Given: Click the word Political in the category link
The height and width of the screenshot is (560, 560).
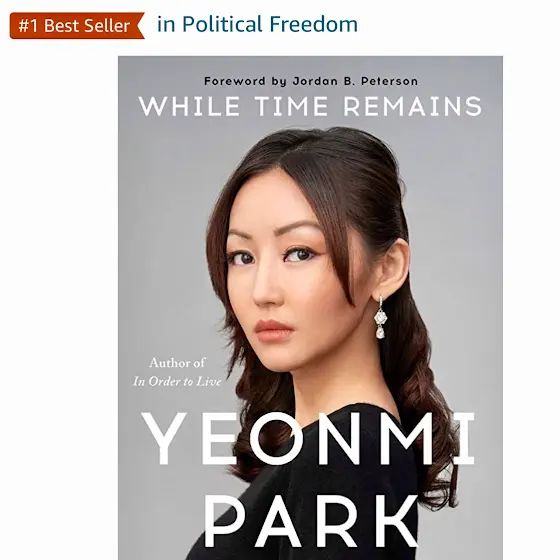Looking at the screenshot, I should point(222,25).
